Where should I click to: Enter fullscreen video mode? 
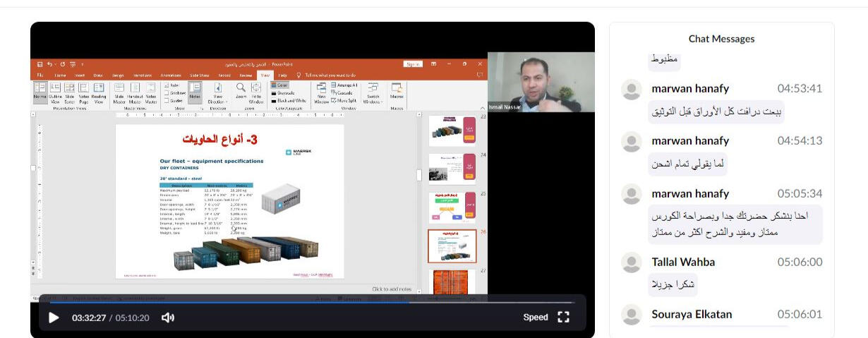[563, 317]
